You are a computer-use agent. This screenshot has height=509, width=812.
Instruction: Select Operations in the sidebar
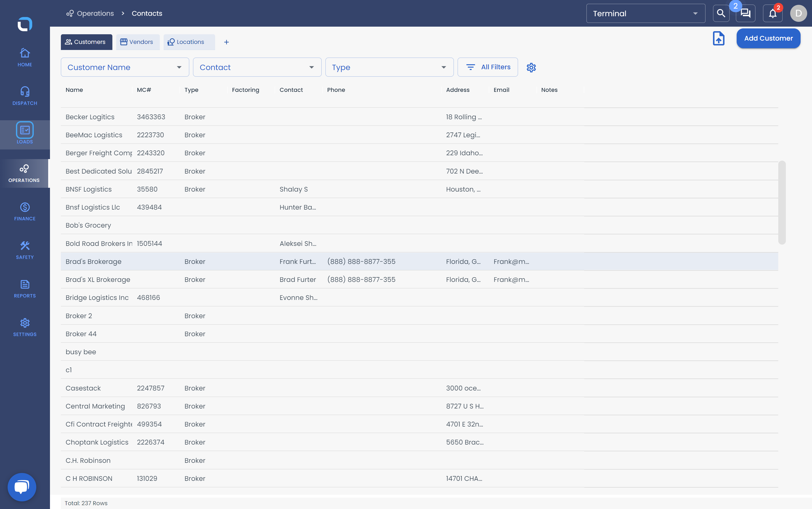pyautogui.click(x=24, y=173)
